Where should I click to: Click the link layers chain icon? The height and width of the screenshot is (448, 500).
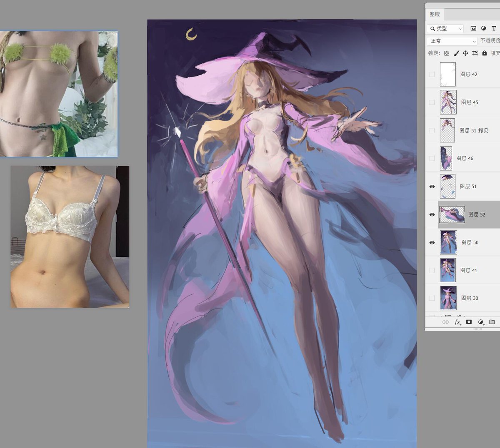tap(445, 322)
